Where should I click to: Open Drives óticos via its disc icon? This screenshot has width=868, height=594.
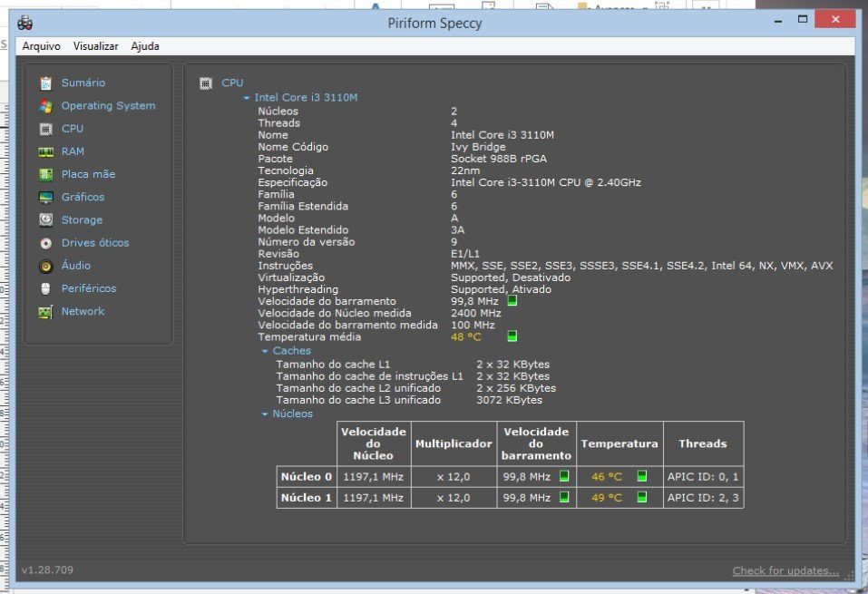tap(46, 243)
